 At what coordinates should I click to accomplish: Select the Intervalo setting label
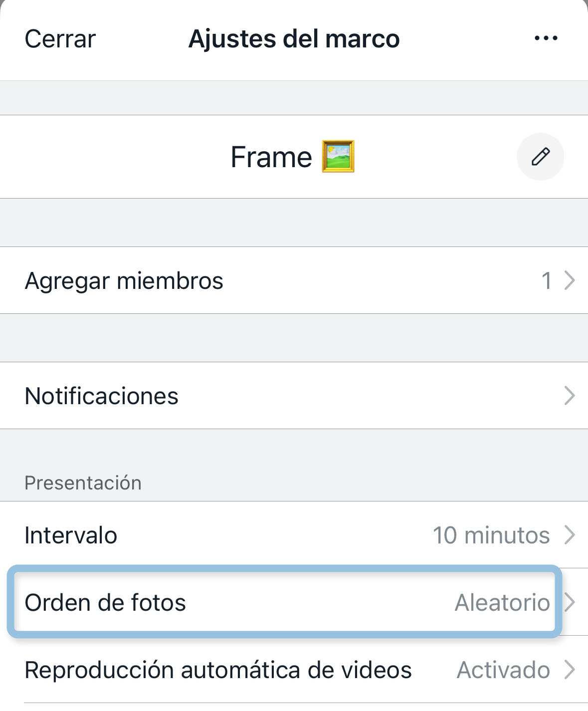[71, 535]
